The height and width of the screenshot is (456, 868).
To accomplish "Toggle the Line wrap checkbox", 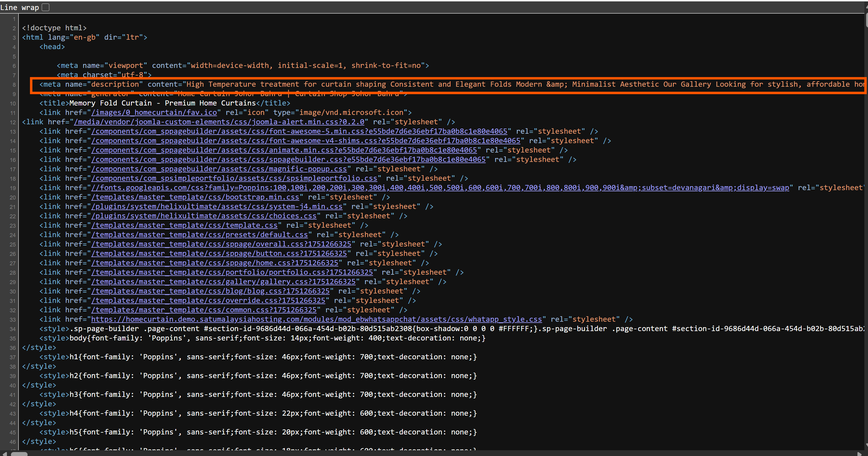I will 45,7.
